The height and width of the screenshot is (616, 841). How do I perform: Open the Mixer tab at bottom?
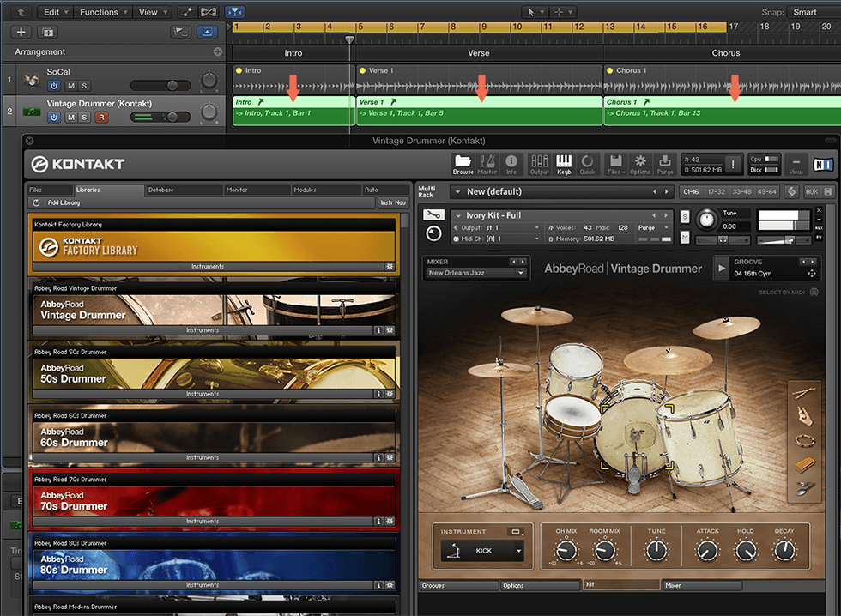(x=702, y=585)
